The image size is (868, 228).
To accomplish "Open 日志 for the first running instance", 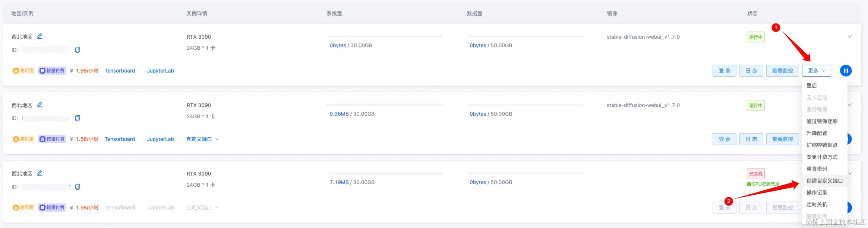I will 751,71.
